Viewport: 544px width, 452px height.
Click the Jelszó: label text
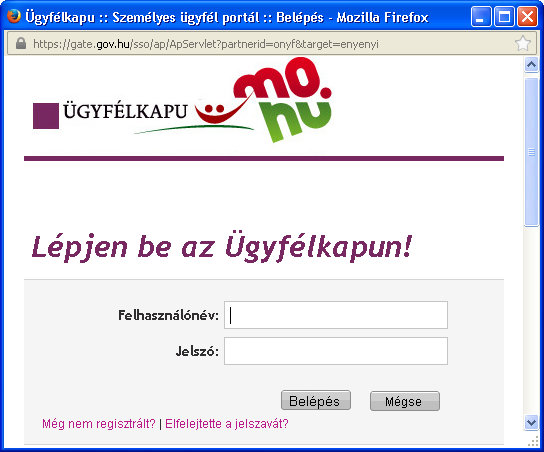point(197,351)
